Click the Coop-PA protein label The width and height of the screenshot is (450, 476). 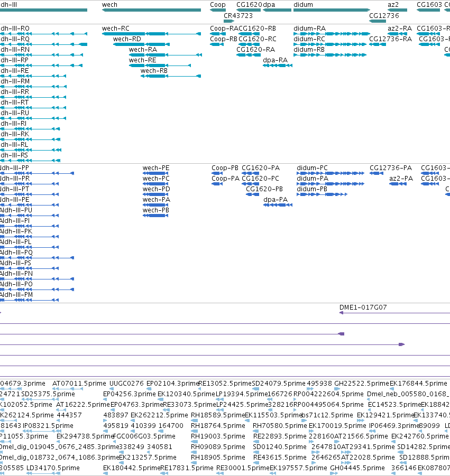point(225,179)
